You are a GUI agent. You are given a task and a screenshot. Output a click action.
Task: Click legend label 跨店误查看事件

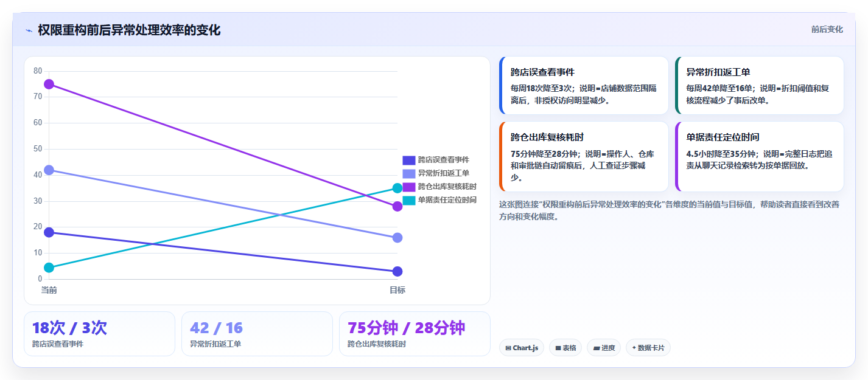(444, 160)
